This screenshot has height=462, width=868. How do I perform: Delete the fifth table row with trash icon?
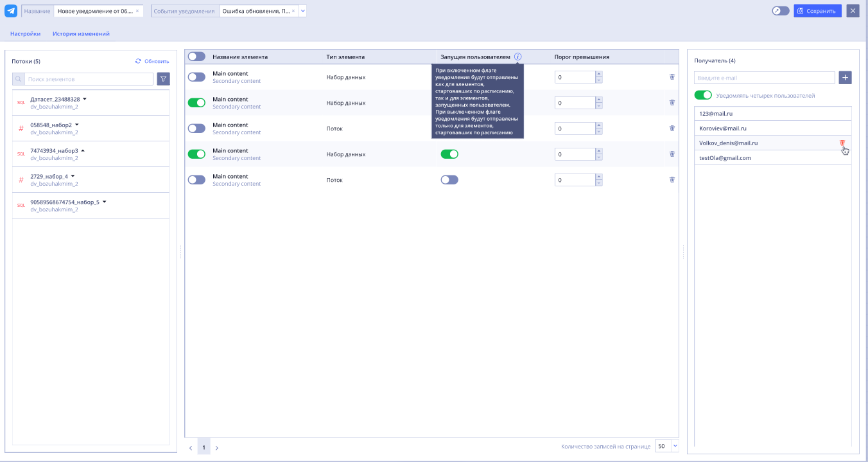click(x=672, y=179)
